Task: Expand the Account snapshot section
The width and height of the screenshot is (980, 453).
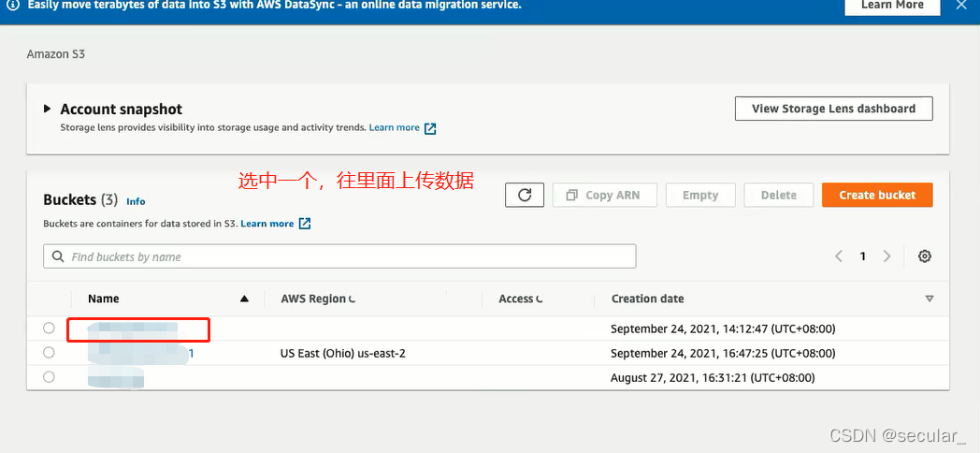Action: pos(47,109)
